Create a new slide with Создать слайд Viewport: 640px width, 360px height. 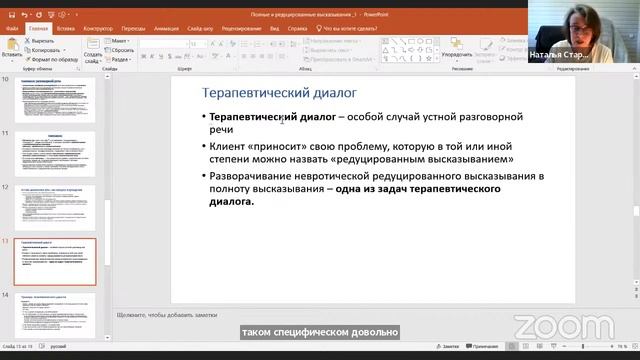click(93, 51)
